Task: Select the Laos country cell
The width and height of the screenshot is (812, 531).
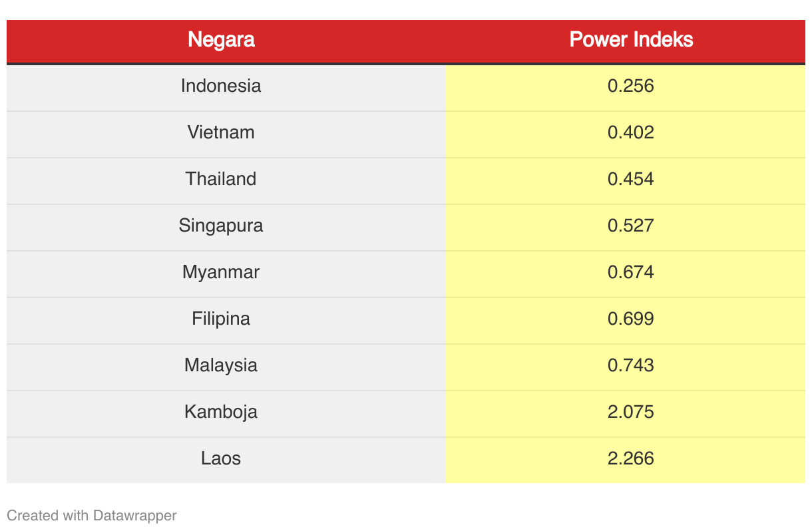Action: pyautogui.click(x=221, y=458)
